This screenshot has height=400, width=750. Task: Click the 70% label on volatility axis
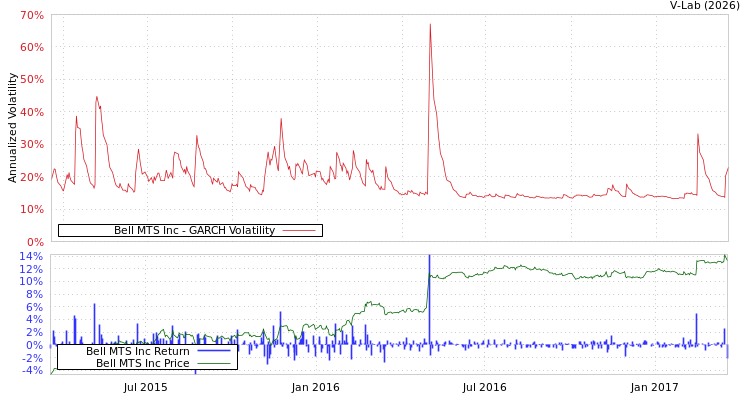(31, 16)
